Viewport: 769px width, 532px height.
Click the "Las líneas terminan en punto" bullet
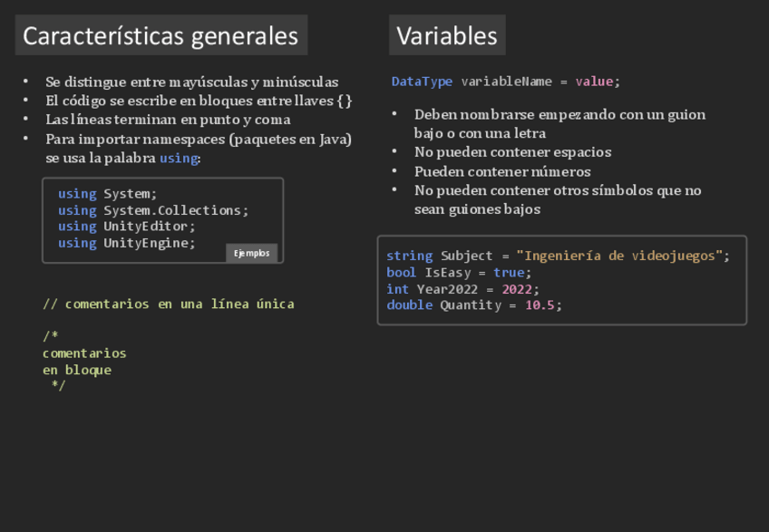pyautogui.click(x=168, y=120)
